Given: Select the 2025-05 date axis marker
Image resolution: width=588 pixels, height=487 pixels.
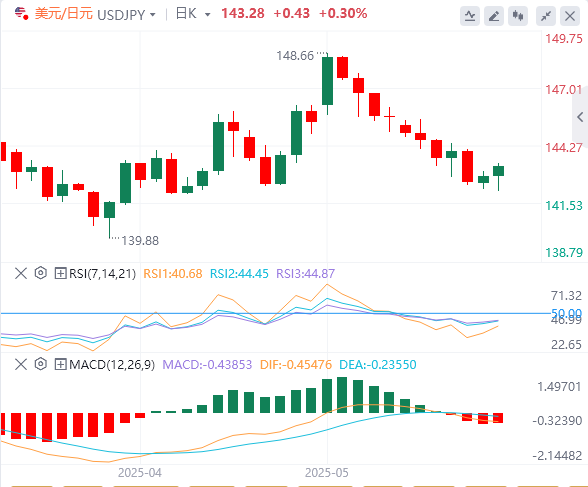Looking at the screenshot, I should point(327,473).
